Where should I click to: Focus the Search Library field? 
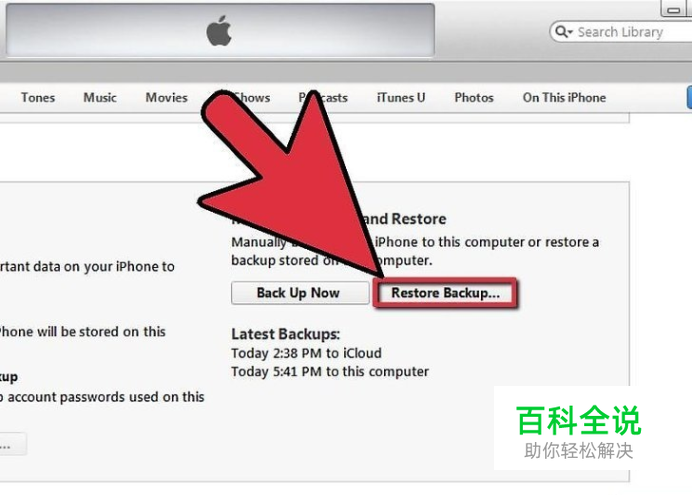622,32
